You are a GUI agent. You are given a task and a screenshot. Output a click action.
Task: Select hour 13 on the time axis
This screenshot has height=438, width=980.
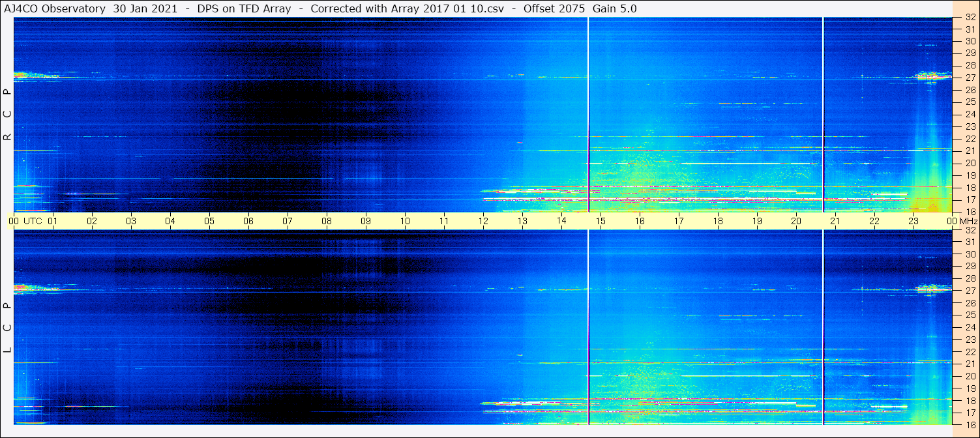tap(522, 221)
